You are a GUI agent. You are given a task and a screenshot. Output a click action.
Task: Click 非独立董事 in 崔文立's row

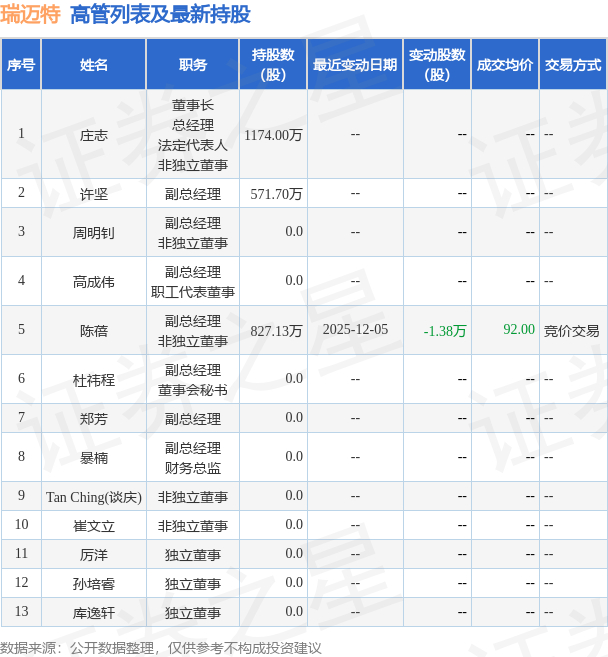point(193,526)
